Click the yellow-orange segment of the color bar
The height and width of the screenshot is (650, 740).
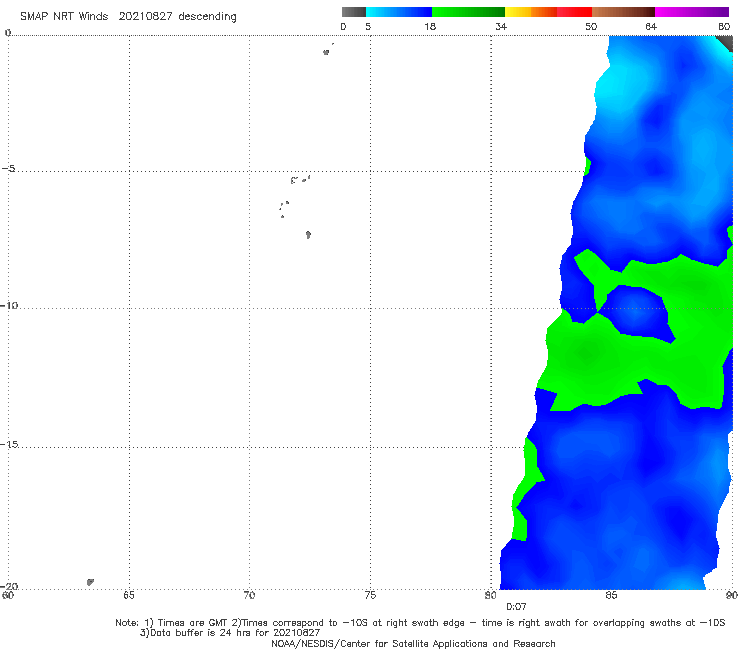pos(531,12)
